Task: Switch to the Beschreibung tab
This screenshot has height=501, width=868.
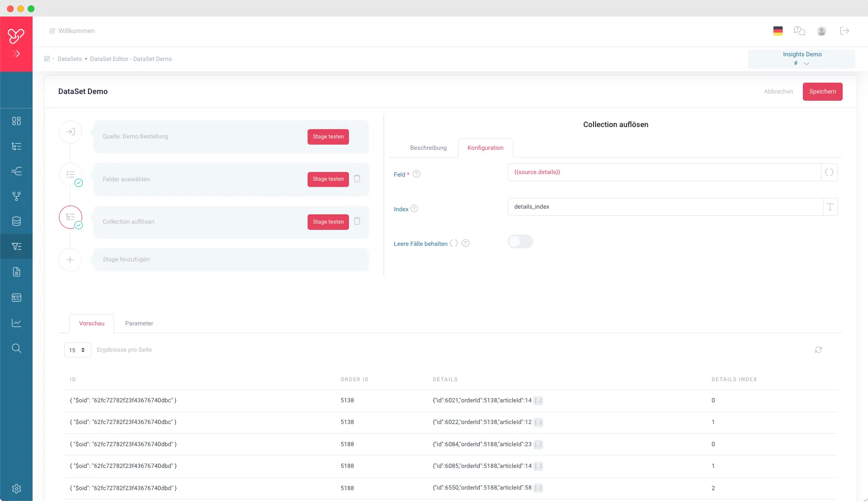Action: pos(428,148)
